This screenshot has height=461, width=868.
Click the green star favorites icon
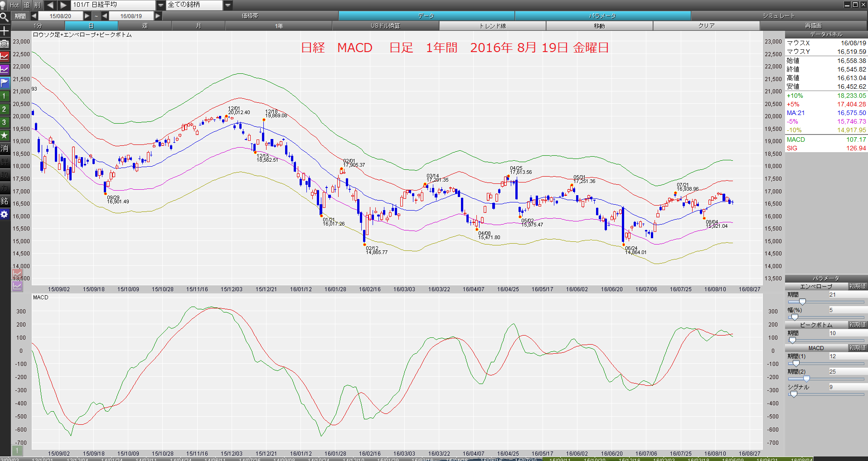[x=5, y=135]
